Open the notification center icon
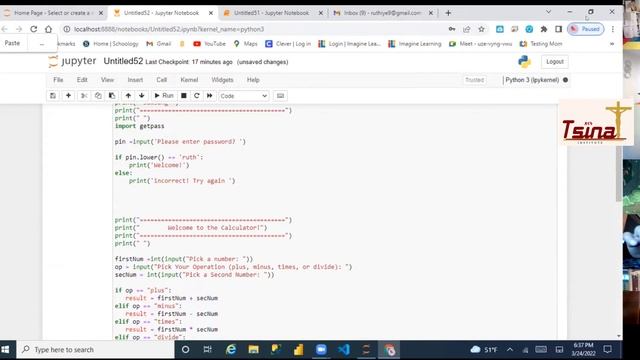 click(608, 350)
